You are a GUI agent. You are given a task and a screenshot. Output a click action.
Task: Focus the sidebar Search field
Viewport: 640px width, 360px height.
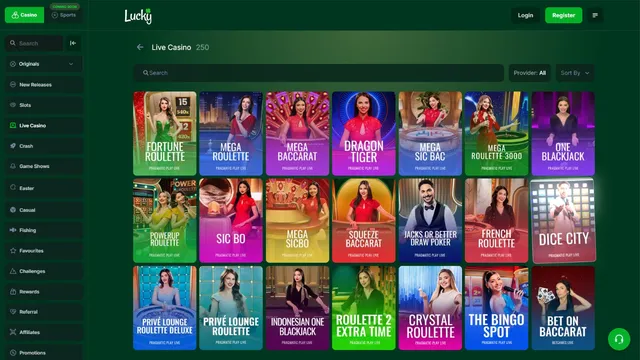pyautogui.click(x=34, y=43)
